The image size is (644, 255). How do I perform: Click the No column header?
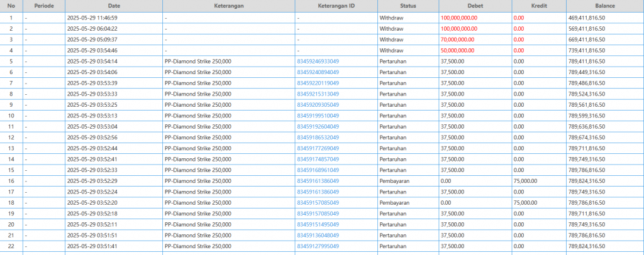point(11,6)
